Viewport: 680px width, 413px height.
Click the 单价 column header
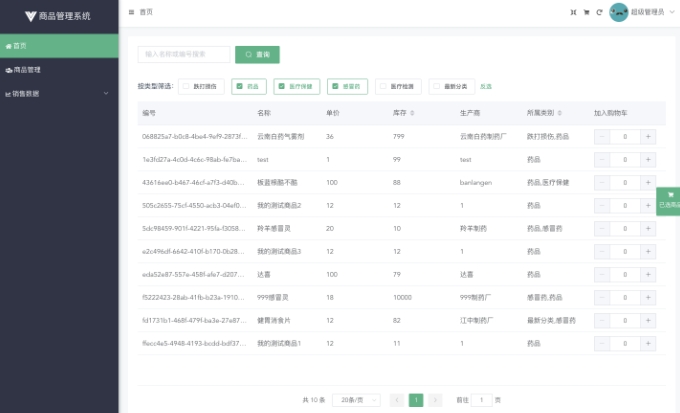[333, 113]
